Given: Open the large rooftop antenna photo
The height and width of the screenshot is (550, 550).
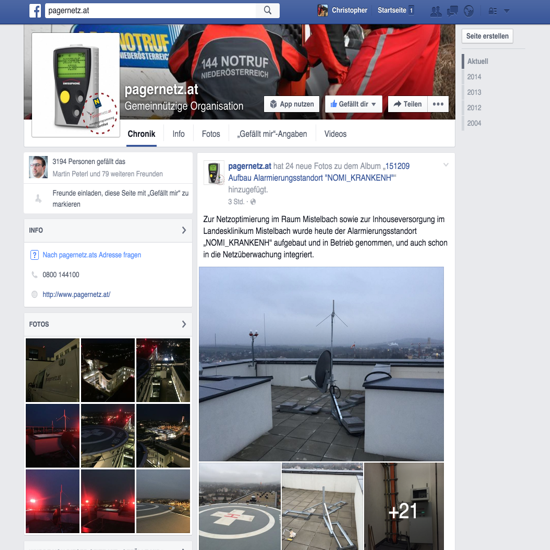Looking at the screenshot, I should pos(321,364).
